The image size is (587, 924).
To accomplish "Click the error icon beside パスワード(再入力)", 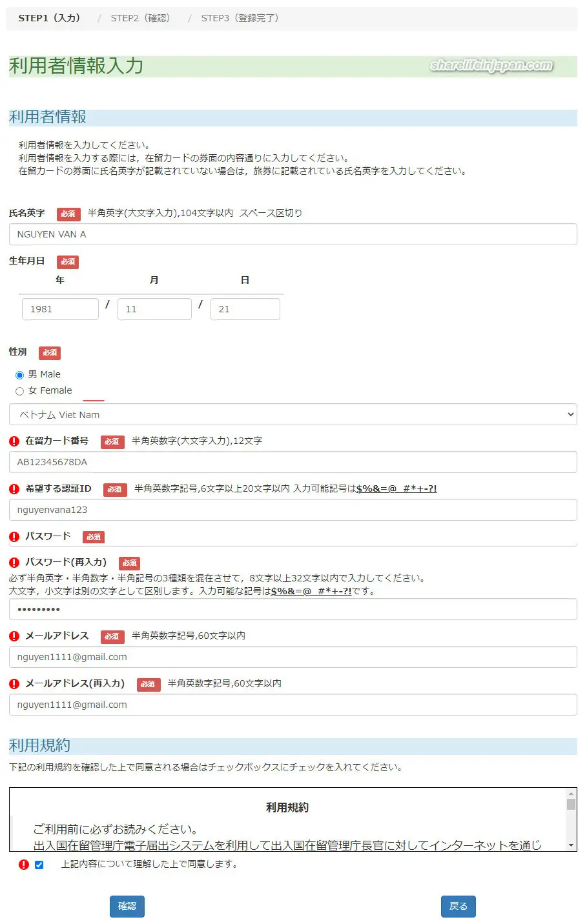I will tap(14, 563).
